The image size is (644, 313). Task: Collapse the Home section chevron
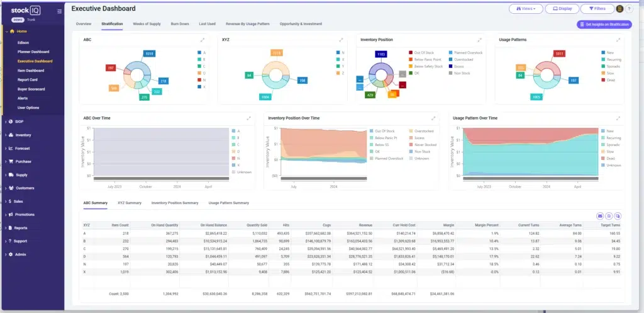6,31
